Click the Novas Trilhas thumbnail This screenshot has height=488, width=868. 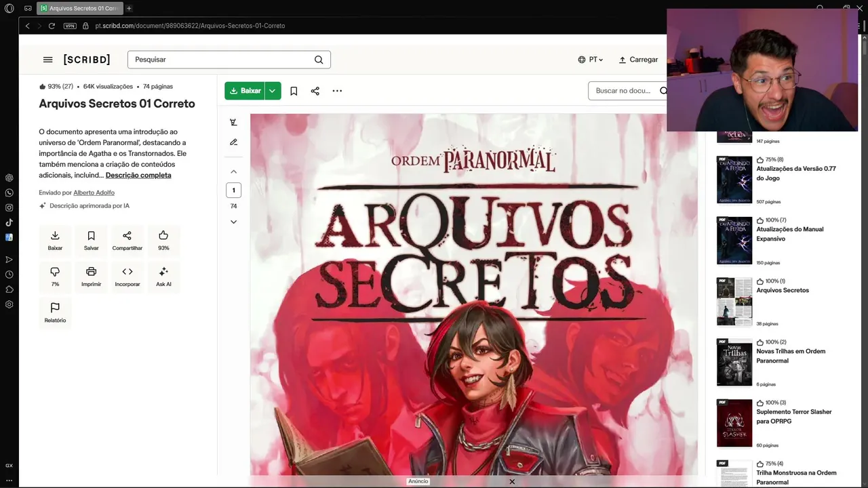tap(734, 362)
